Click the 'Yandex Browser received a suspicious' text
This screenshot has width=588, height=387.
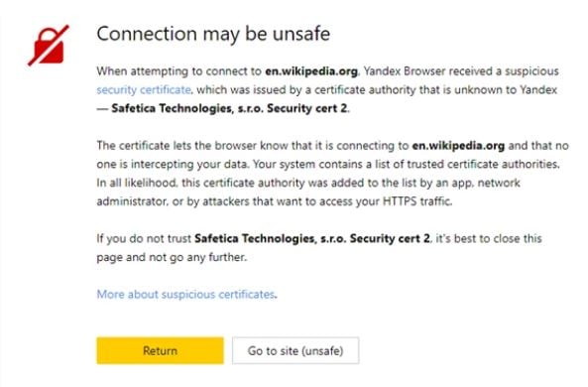[461, 71]
